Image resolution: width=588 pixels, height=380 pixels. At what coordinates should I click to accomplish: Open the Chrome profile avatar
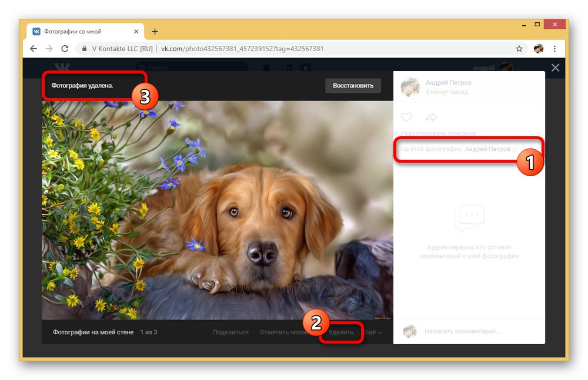click(x=539, y=49)
